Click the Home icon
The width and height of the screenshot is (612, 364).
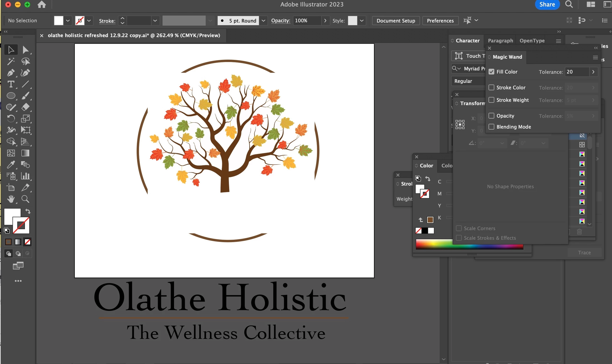[x=42, y=4]
